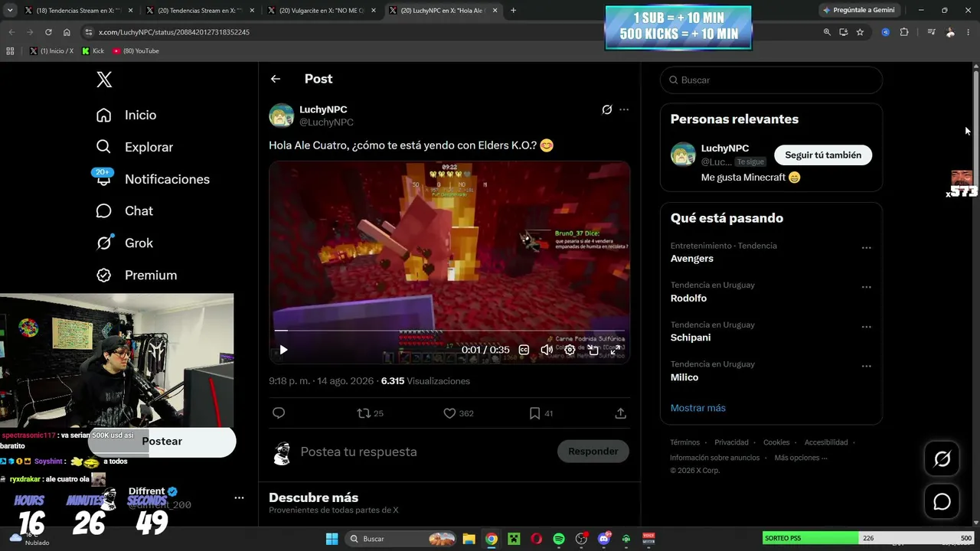Click the Grok icon on LuchyNPC's post
980x551 pixels.
coord(607,109)
